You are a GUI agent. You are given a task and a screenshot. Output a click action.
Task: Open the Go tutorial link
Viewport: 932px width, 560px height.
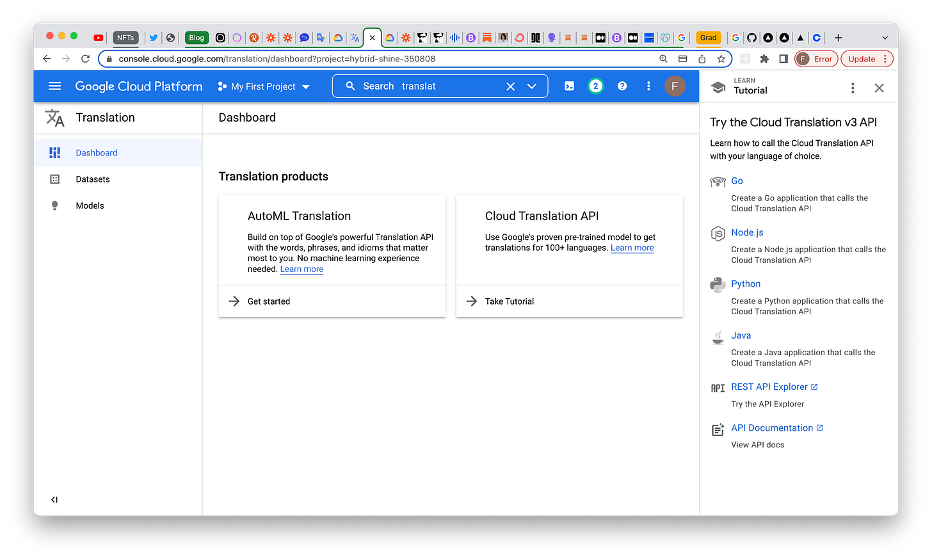737,181
